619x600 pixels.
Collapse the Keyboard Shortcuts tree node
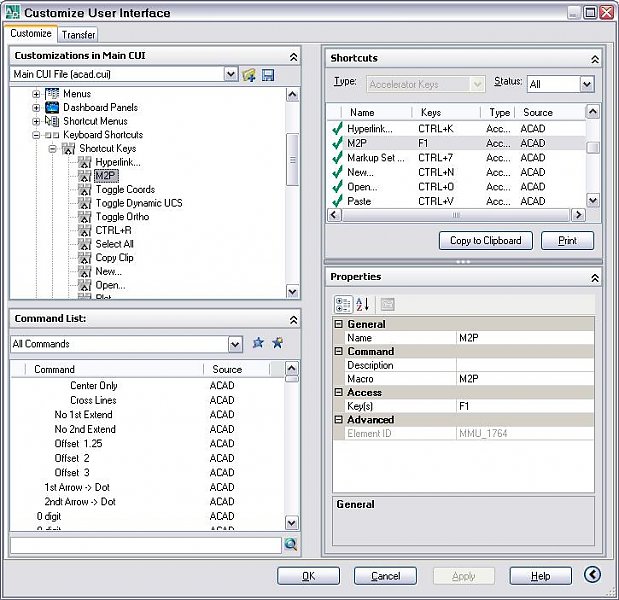pos(36,135)
